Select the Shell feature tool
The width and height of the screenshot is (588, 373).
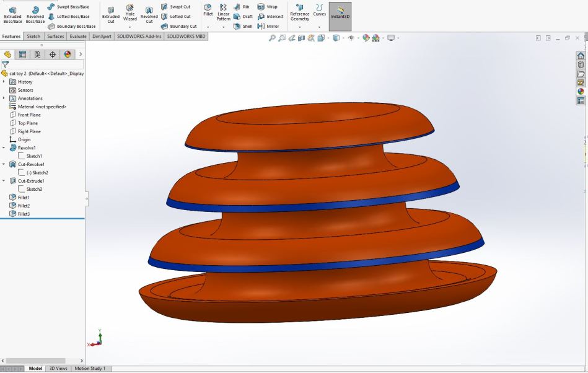tap(241, 26)
